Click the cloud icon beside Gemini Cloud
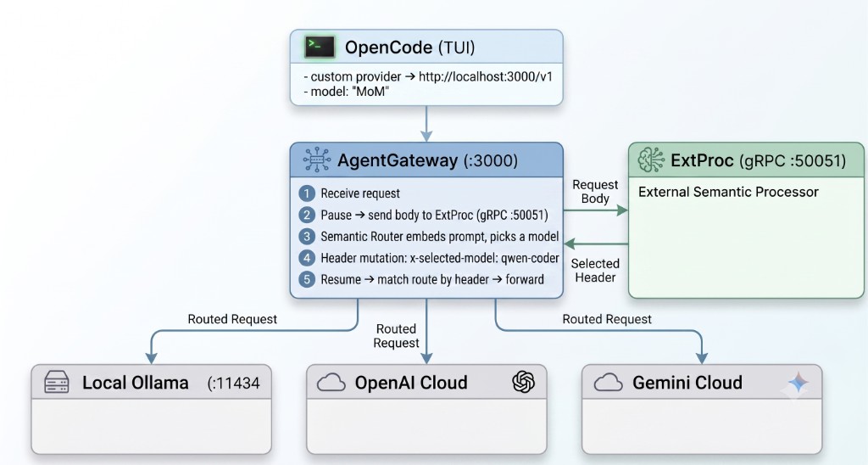 click(x=608, y=383)
